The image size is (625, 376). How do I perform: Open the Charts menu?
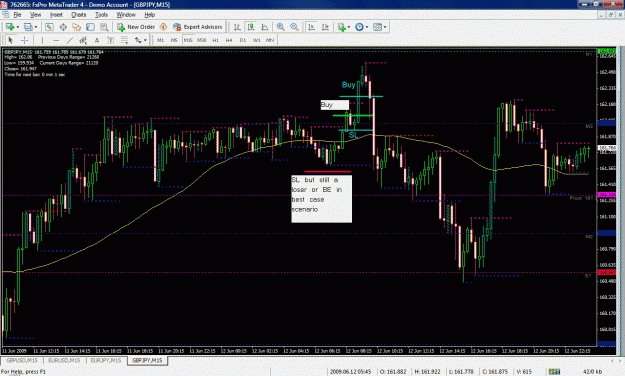pyautogui.click(x=79, y=15)
